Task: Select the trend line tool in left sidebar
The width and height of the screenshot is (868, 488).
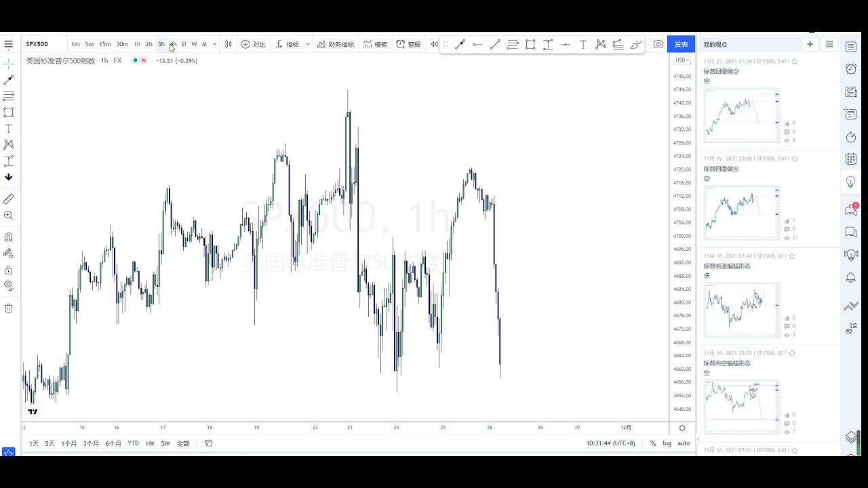Action: (8, 80)
